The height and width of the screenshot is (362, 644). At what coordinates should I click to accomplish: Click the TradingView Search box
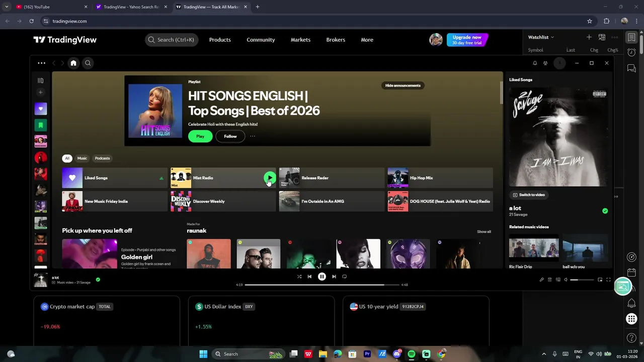coord(171,40)
